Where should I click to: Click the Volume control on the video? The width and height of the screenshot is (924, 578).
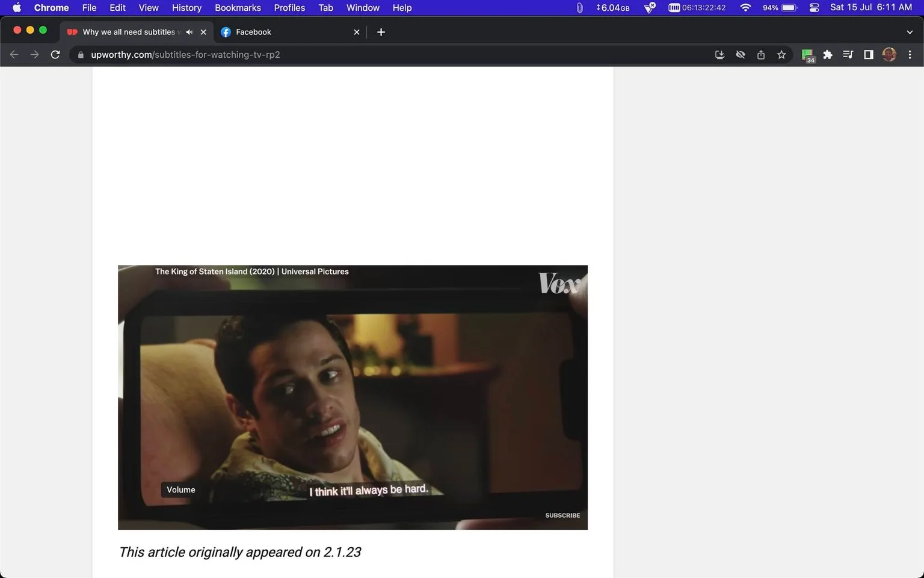coord(181,489)
